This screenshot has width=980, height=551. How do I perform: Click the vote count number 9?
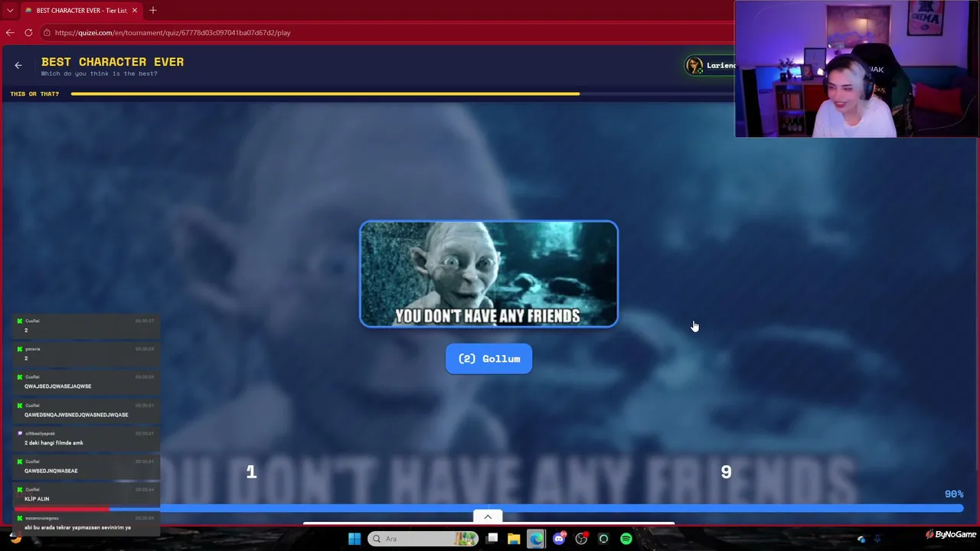point(726,472)
